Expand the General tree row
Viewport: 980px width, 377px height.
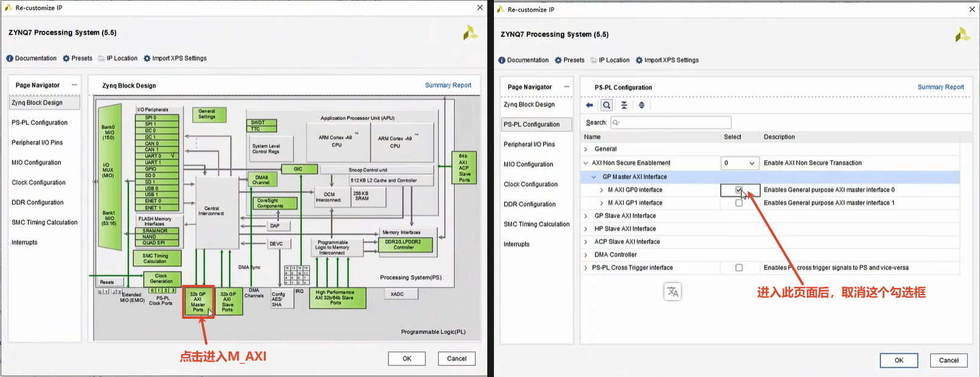[586, 149]
